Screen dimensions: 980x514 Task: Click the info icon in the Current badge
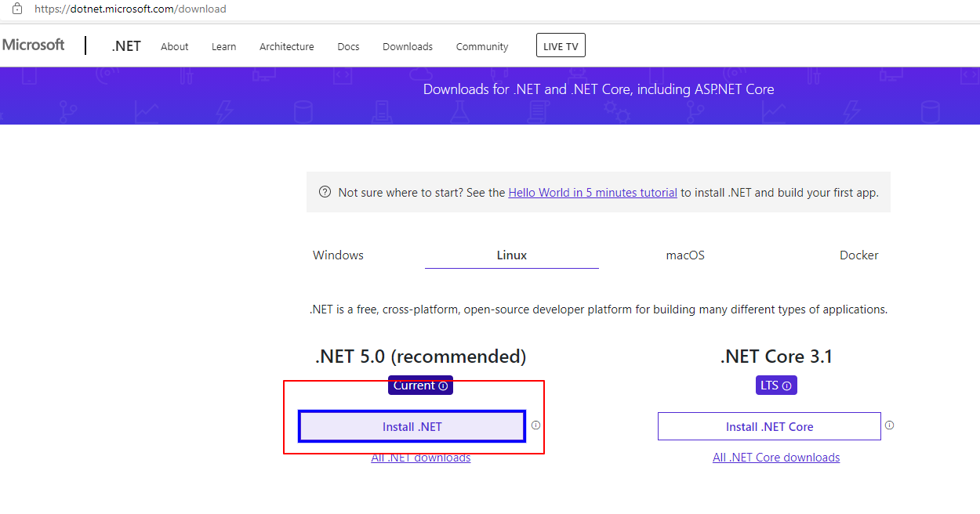pyautogui.click(x=444, y=386)
